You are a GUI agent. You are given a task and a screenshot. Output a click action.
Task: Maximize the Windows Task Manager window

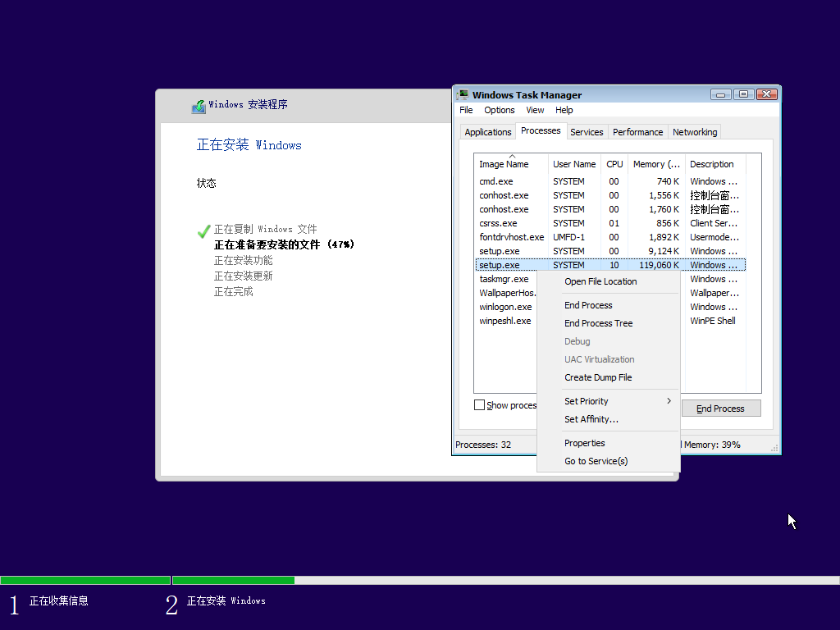(x=743, y=94)
